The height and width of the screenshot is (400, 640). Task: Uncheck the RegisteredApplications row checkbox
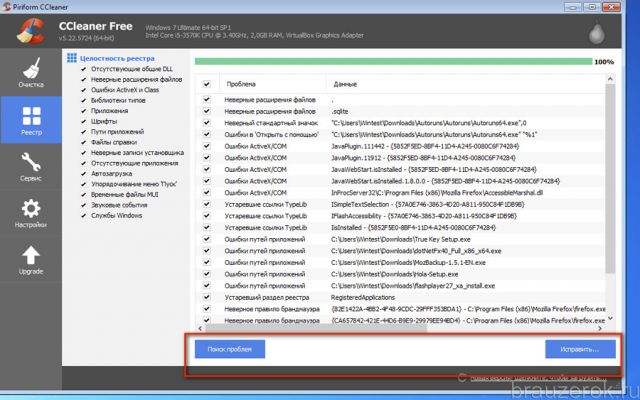click(207, 297)
